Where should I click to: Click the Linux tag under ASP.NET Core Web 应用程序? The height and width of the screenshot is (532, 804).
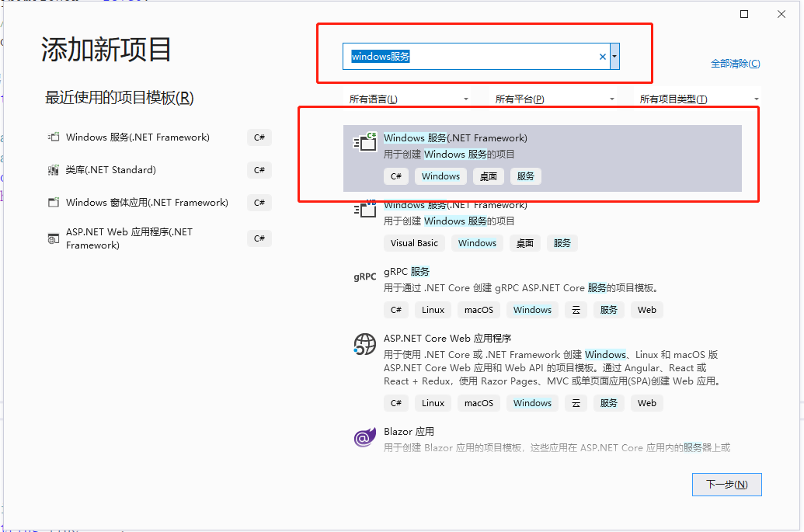tap(433, 403)
